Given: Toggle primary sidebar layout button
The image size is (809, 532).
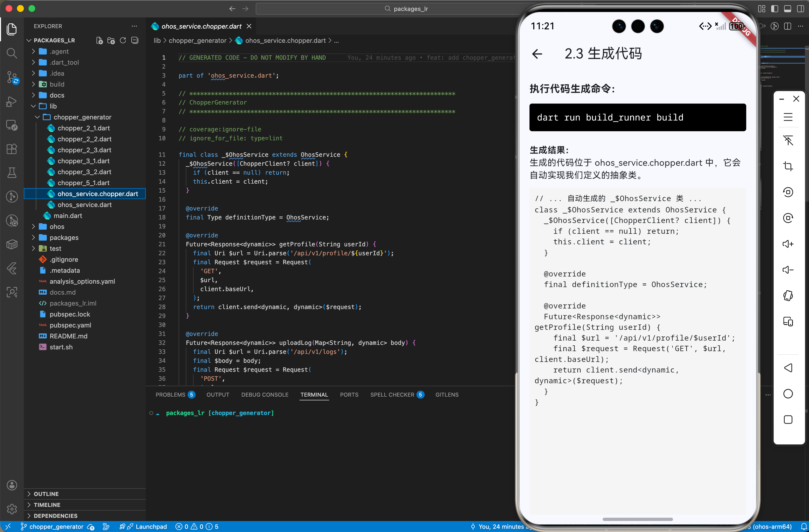Looking at the screenshot, I should tap(774, 9).
